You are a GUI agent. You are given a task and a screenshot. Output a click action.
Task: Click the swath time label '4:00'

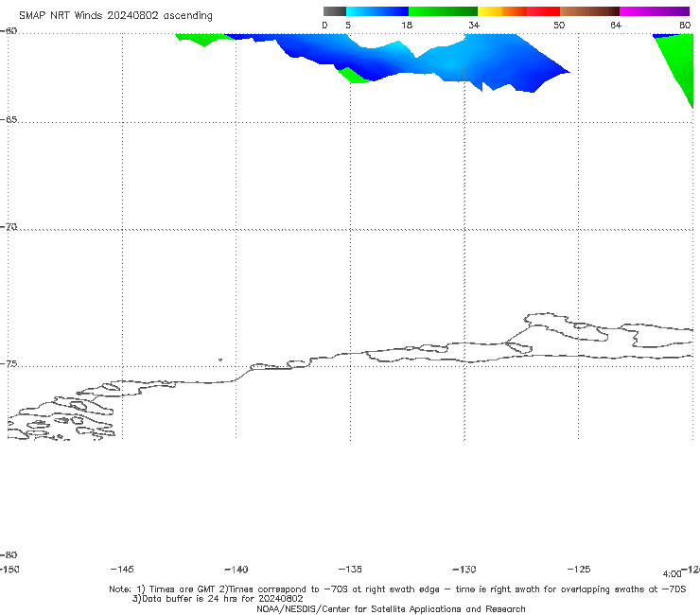pos(672,574)
